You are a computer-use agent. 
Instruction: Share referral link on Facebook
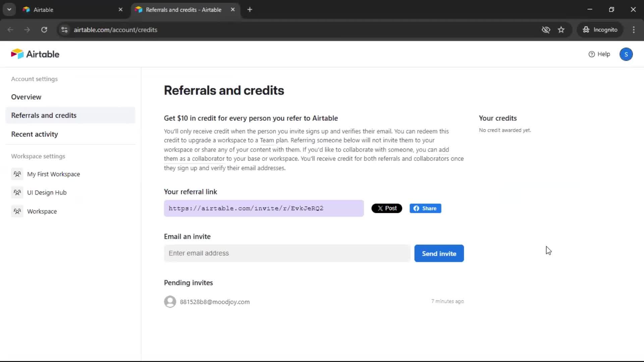point(425,208)
